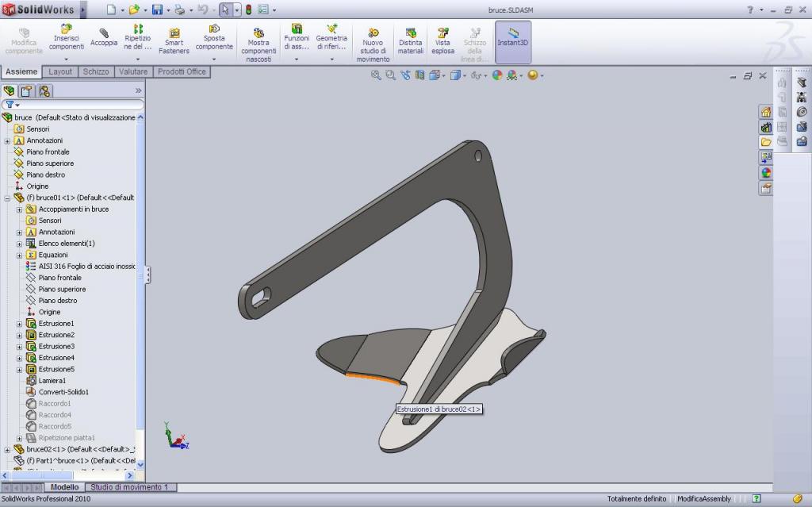Open the ConfigurationManager tab icon
This screenshot has height=507, width=812.
coord(44,91)
